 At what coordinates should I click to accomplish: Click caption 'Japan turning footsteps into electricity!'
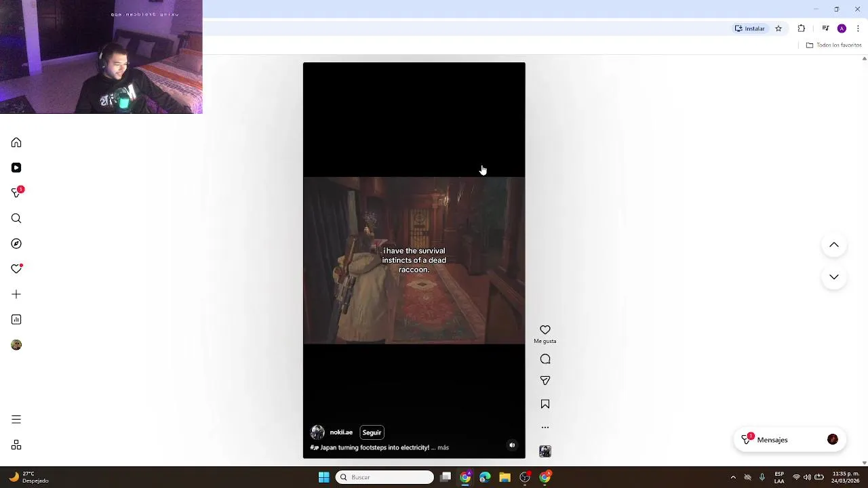[374, 447]
